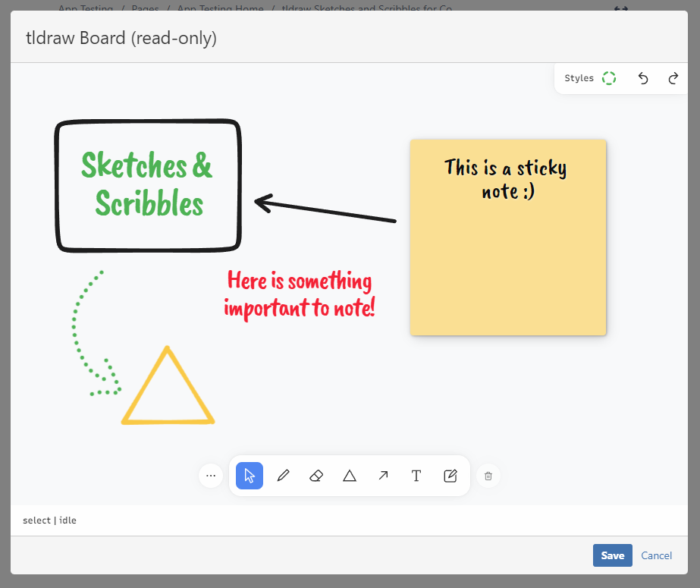Choose the Draw pencil tool

(x=284, y=476)
